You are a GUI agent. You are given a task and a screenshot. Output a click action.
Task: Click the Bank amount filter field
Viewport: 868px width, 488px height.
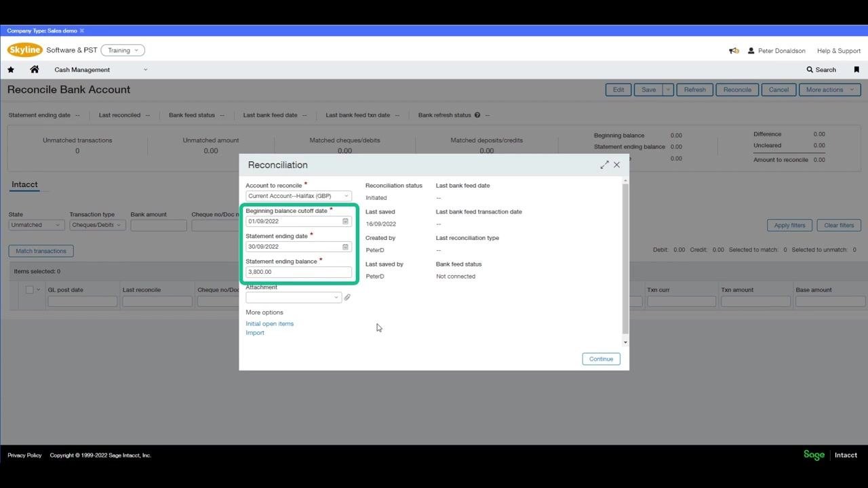point(159,225)
